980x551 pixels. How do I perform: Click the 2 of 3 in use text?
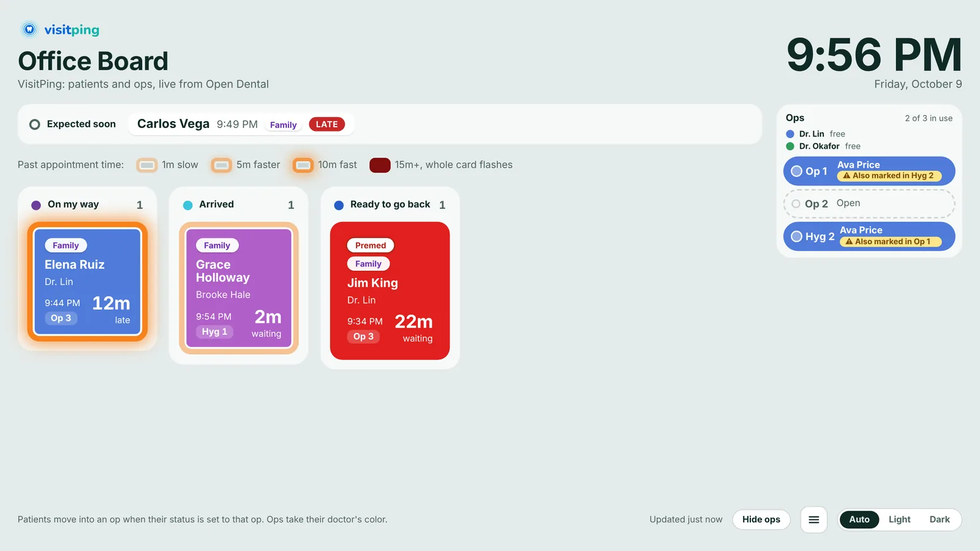tap(929, 118)
